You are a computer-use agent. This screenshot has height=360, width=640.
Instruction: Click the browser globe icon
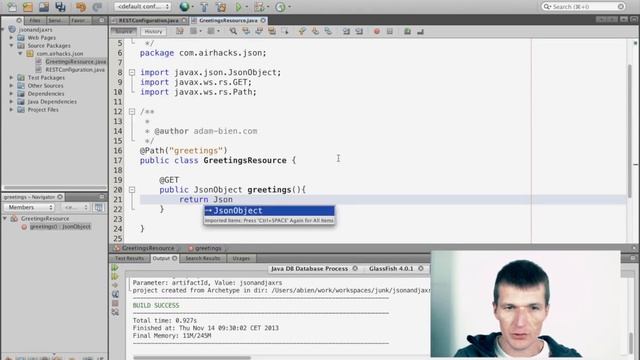click(184, 7)
